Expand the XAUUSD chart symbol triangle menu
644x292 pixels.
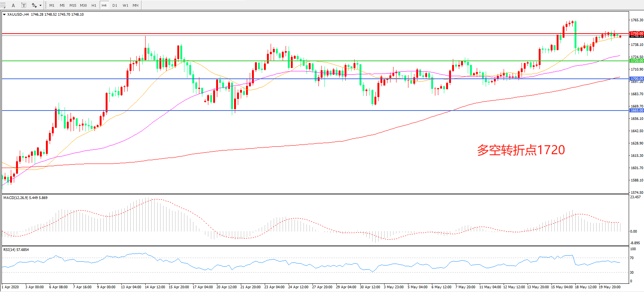(x=4, y=15)
